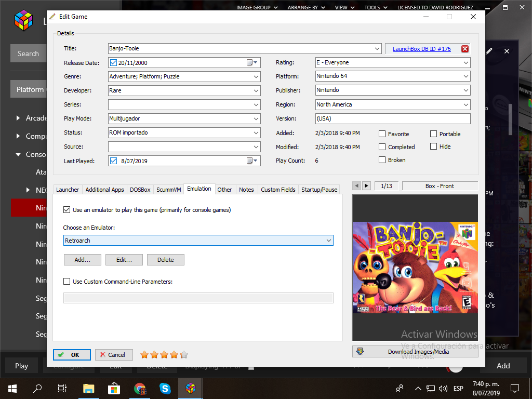532x399 pixels.
Task: Show hidden system tray icons
Action: (x=418, y=389)
